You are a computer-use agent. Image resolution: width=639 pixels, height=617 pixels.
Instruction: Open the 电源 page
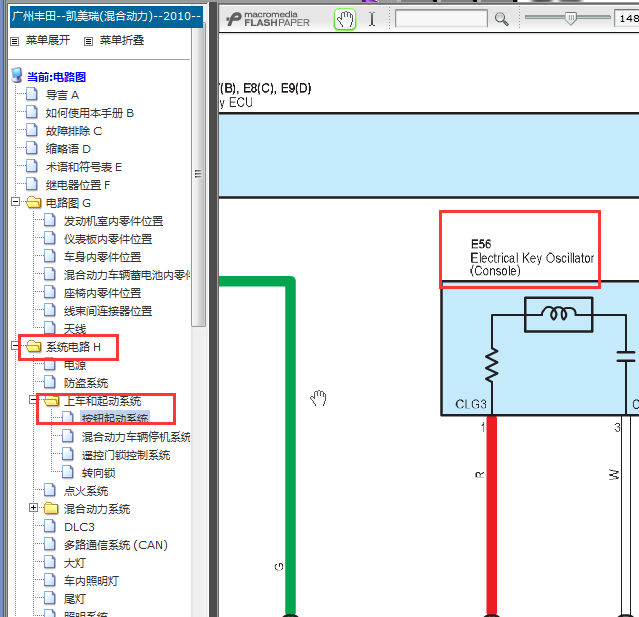point(75,365)
